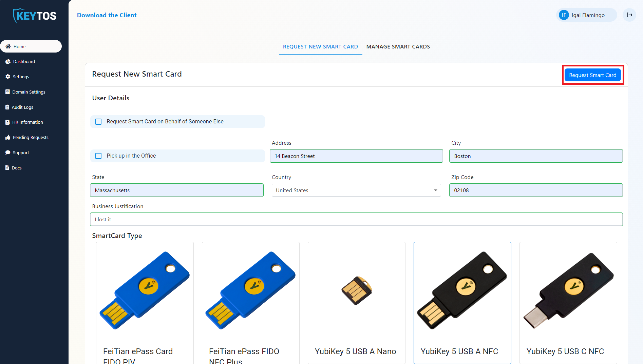Check Request Smart Card on Behalf of Someone Else
Screen dimensions: 643x364
98,122
